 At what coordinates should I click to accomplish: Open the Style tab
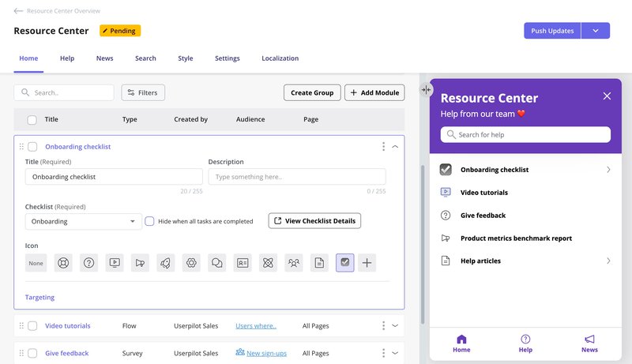(x=185, y=58)
